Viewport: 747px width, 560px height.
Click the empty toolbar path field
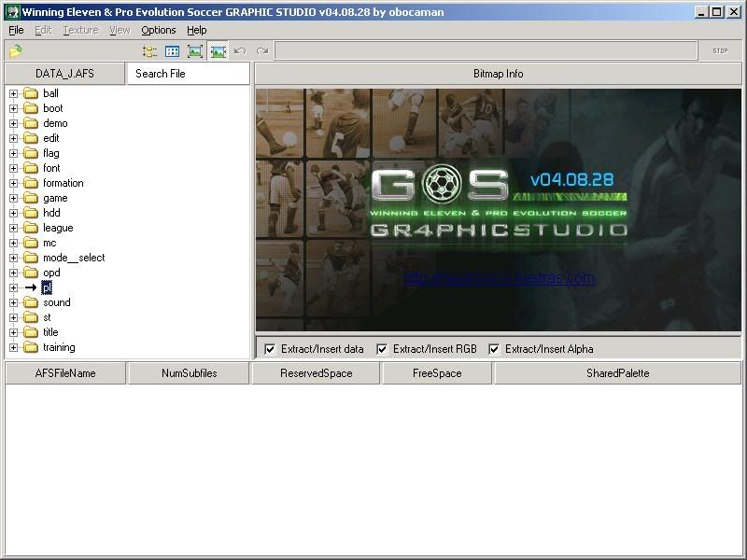486,51
